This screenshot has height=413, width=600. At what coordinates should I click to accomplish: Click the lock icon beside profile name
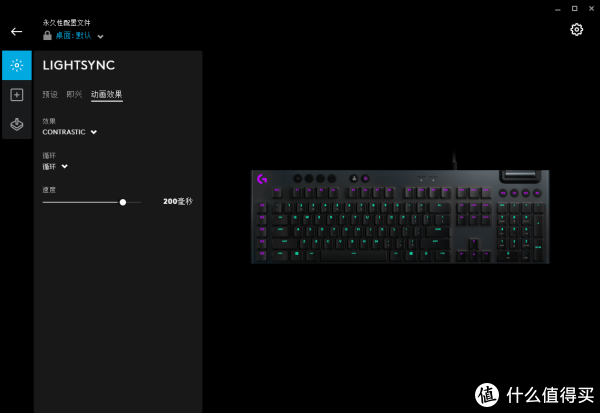[x=47, y=36]
